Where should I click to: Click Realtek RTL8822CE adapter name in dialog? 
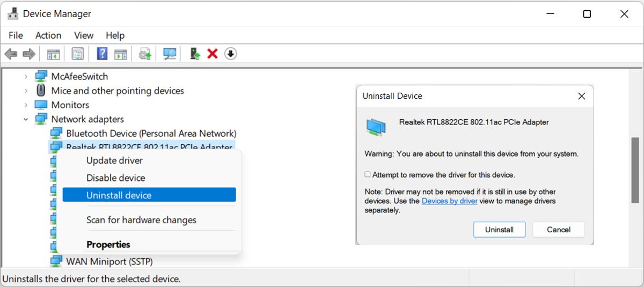tap(474, 122)
